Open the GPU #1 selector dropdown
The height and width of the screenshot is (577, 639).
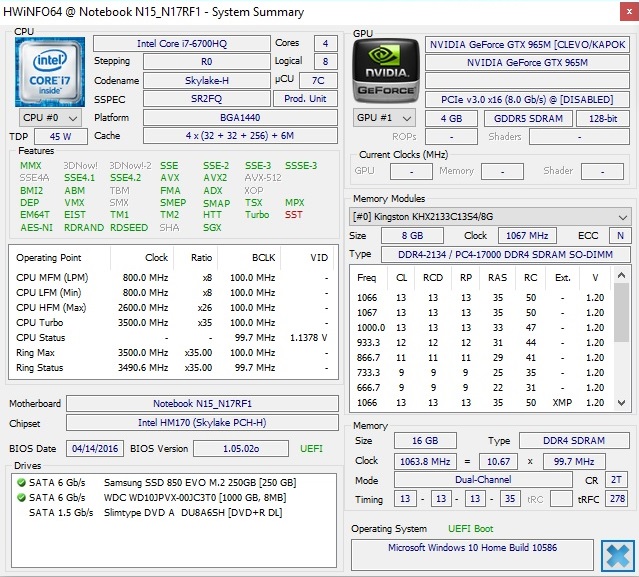coord(384,118)
